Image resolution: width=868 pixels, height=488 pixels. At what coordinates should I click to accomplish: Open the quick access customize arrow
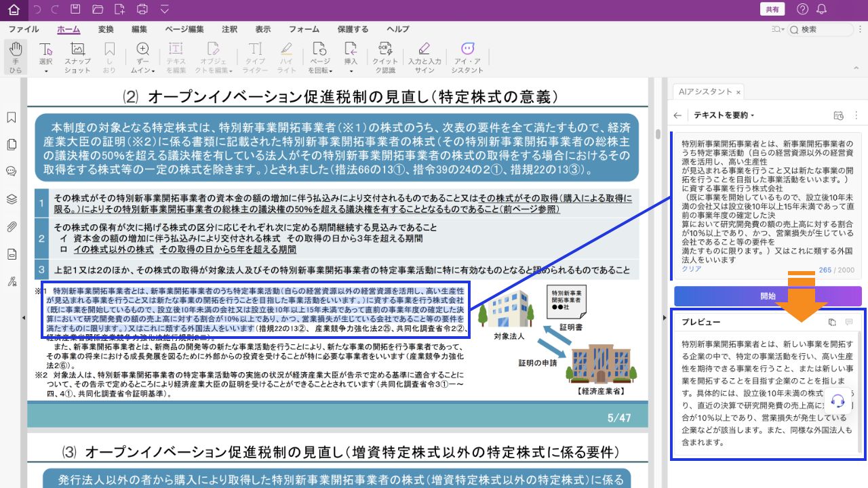pyautogui.click(x=165, y=9)
